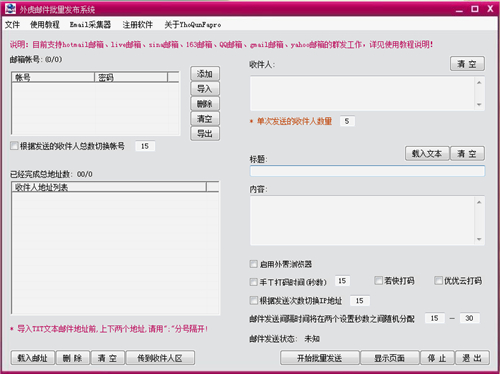Image resolution: width=500 pixels, height=374 pixels.
Task: Click the 开始批量发送 button
Action: 320,358
